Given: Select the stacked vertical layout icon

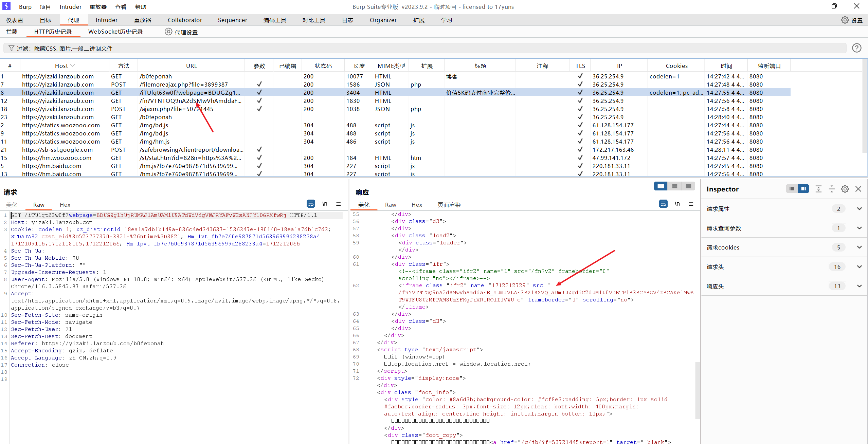Looking at the screenshot, I should click(x=674, y=186).
